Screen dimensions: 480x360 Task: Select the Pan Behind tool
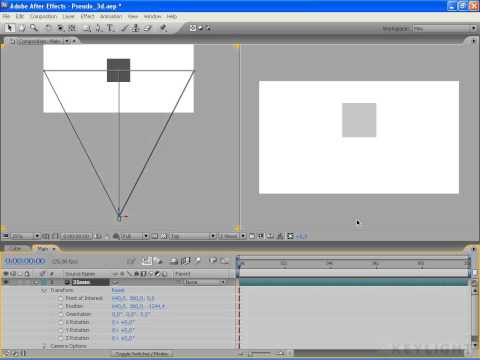(72, 28)
